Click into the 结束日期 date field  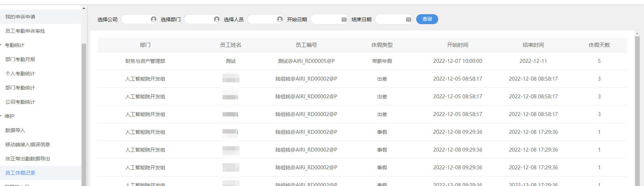pyautogui.click(x=394, y=19)
